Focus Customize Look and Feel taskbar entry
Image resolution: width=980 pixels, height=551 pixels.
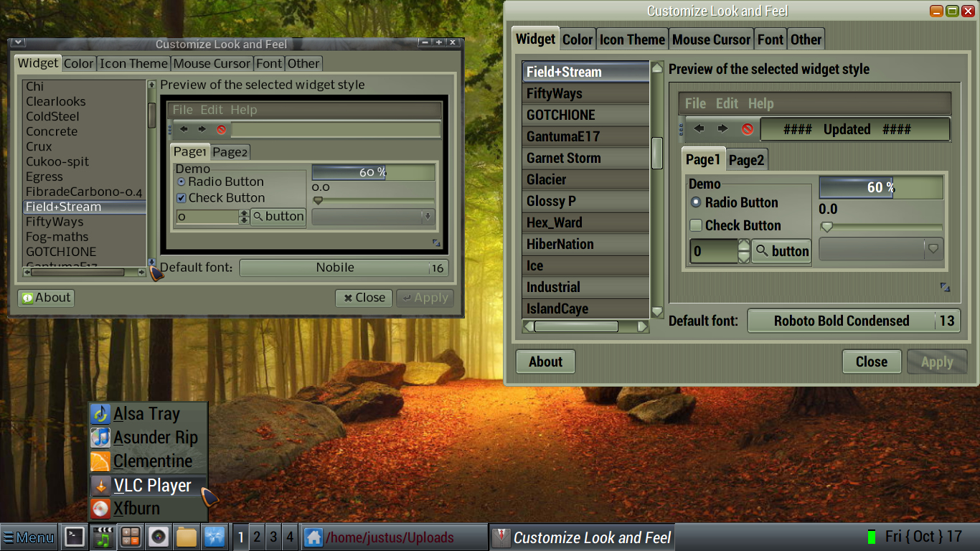[582, 537]
